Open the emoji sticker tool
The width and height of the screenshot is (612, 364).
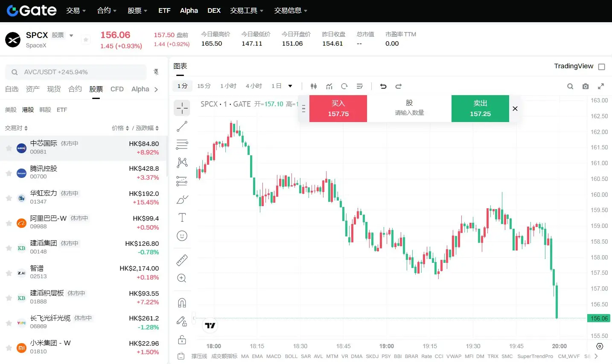pos(182,236)
